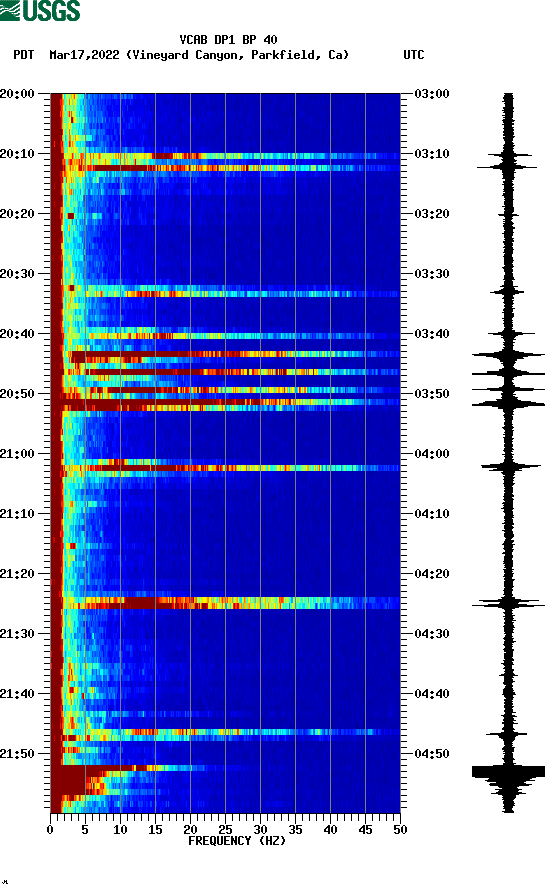Click the 0 Hz frequency tick label
The height and width of the screenshot is (893, 552).
pos(50,830)
